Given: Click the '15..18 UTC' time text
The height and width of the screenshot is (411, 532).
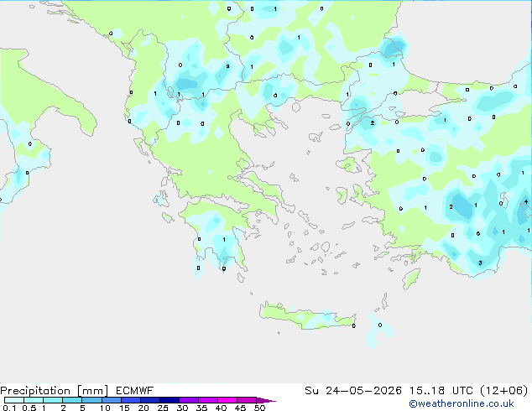Looking at the screenshot, I should 441,391.
